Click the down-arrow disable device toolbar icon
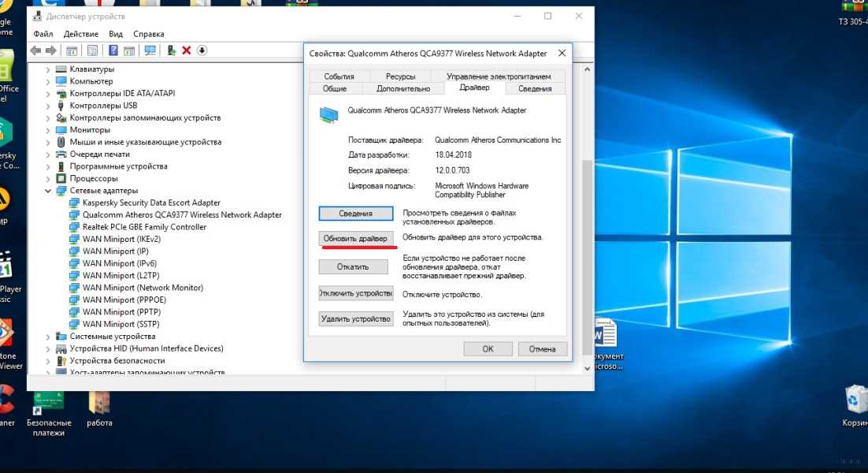Viewport: 868px width, 473px height. tap(202, 50)
